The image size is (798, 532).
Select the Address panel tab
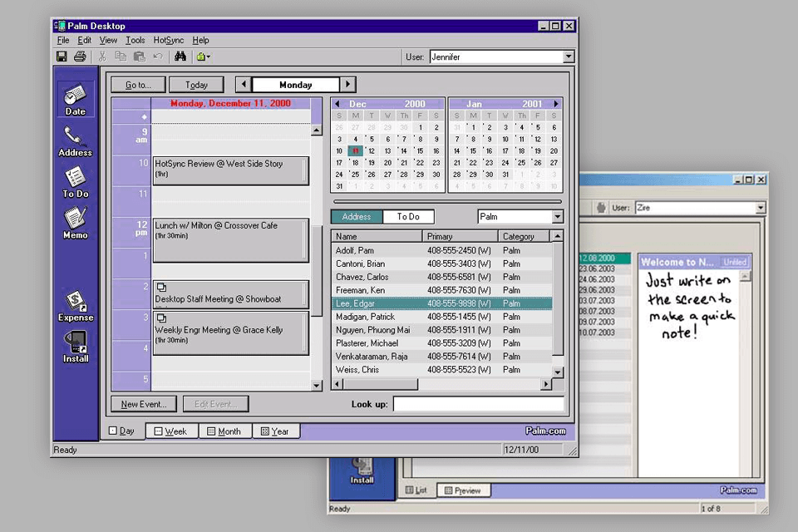pyautogui.click(x=357, y=217)
